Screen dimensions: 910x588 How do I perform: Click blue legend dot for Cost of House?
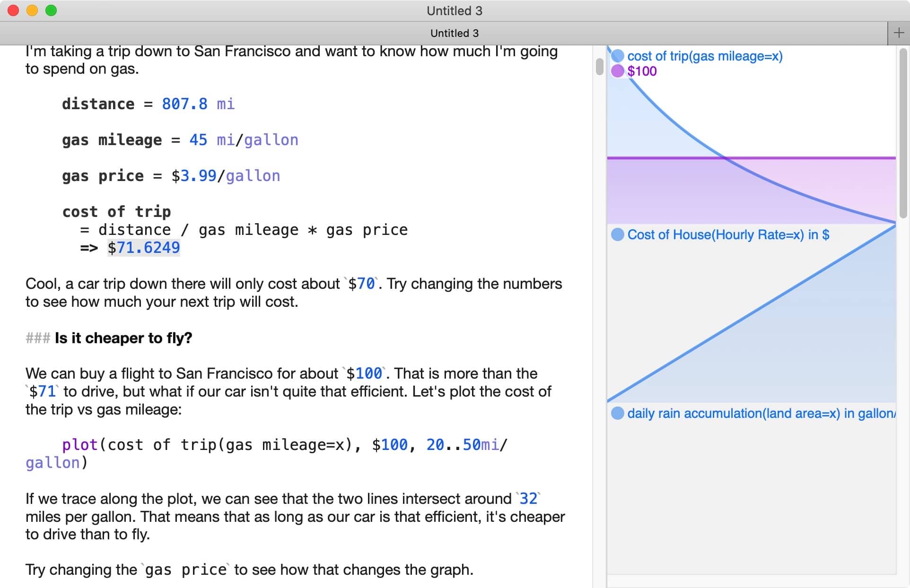pyautogui.click(x=617, y=234)
